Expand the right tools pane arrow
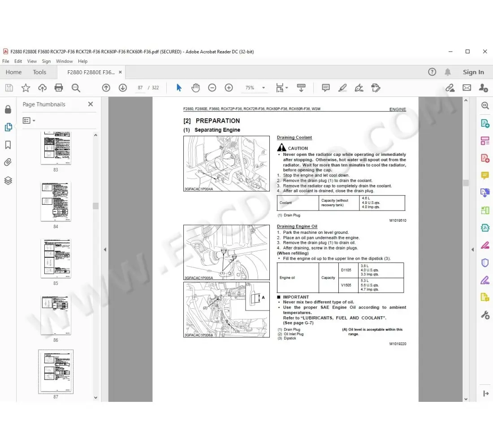Viewport: 493px width, 448px height. (486, 393)
